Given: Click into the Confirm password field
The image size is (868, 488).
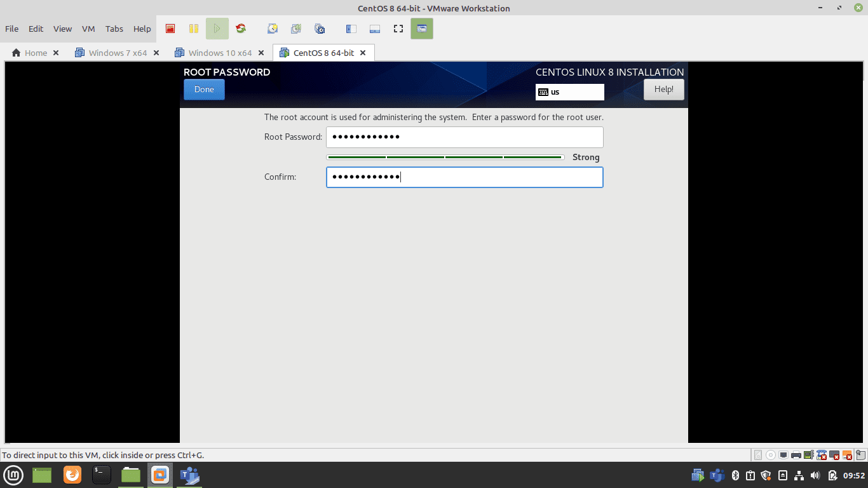Looking at the screenshot, I should [465, 177].
